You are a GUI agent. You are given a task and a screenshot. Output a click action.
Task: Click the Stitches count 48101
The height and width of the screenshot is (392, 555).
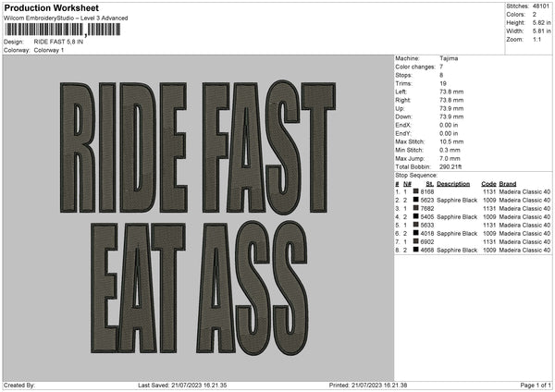(x=543, y=6)
